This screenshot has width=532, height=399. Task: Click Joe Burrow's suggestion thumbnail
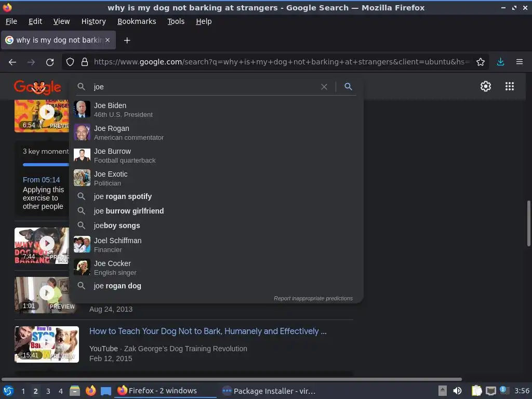(x=82, y=155)
